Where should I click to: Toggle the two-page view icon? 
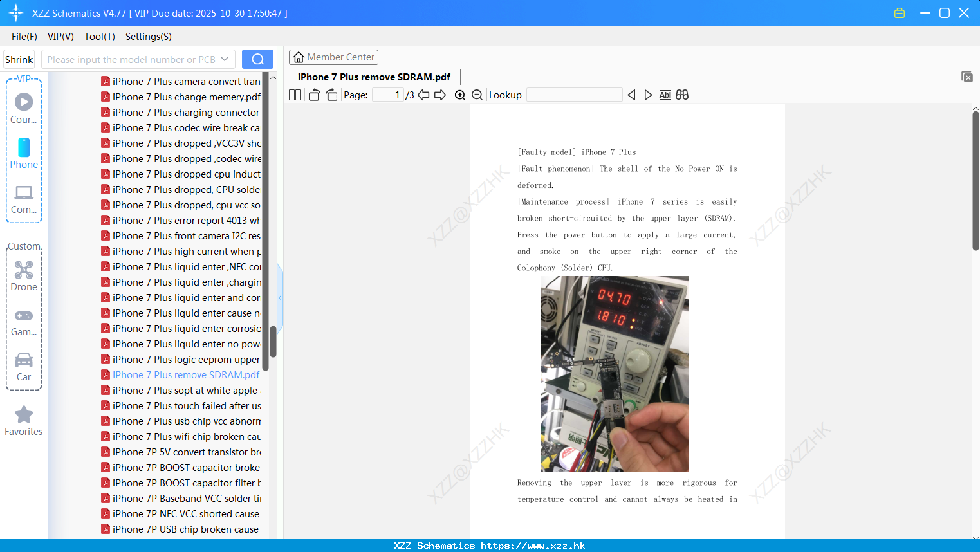coord(295,95)
